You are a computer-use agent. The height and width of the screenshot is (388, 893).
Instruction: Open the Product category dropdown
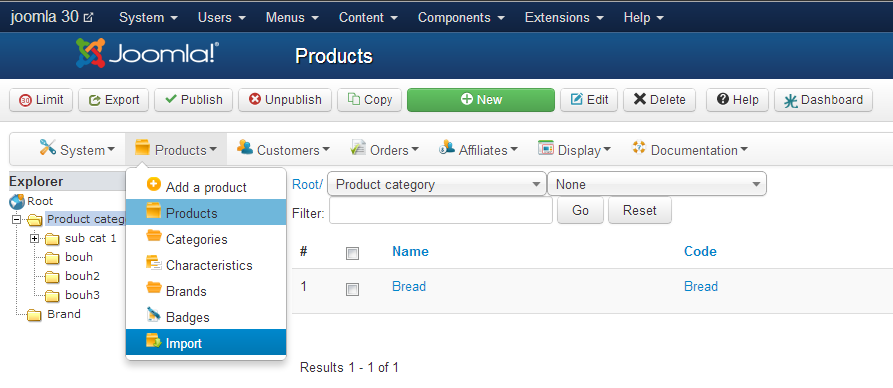click(436, 185)
